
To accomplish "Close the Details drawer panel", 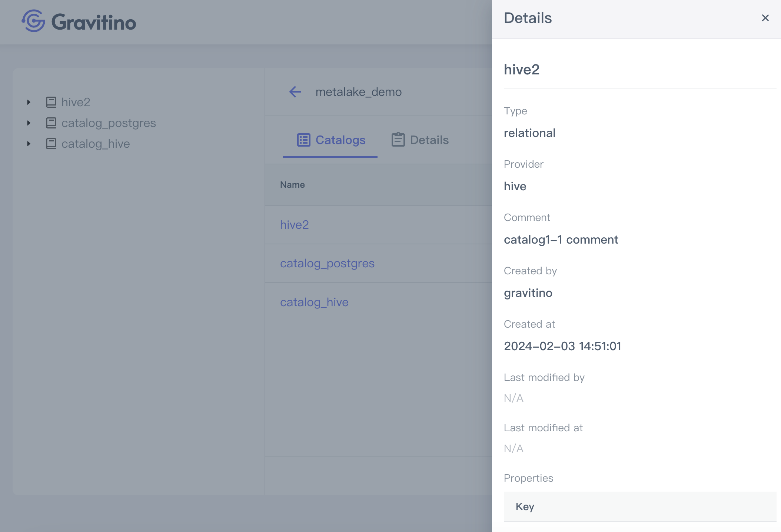I will (765, 18).
